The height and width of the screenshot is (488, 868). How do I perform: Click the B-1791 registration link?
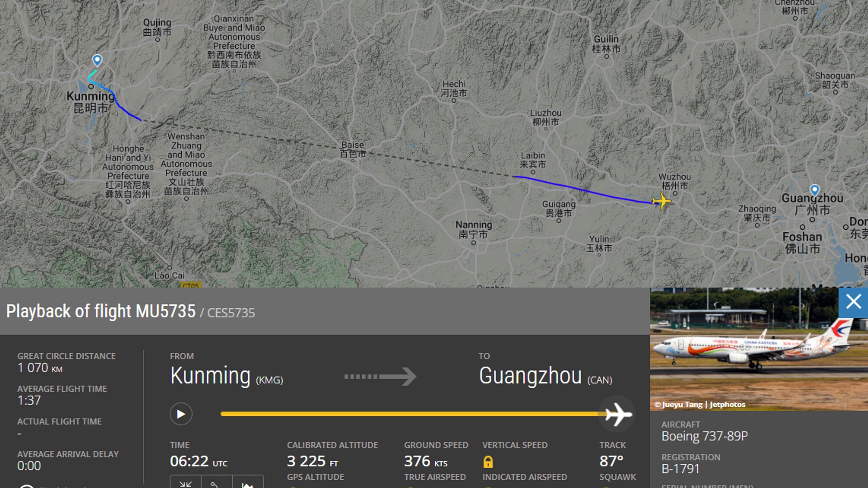(x=680, y=468)
